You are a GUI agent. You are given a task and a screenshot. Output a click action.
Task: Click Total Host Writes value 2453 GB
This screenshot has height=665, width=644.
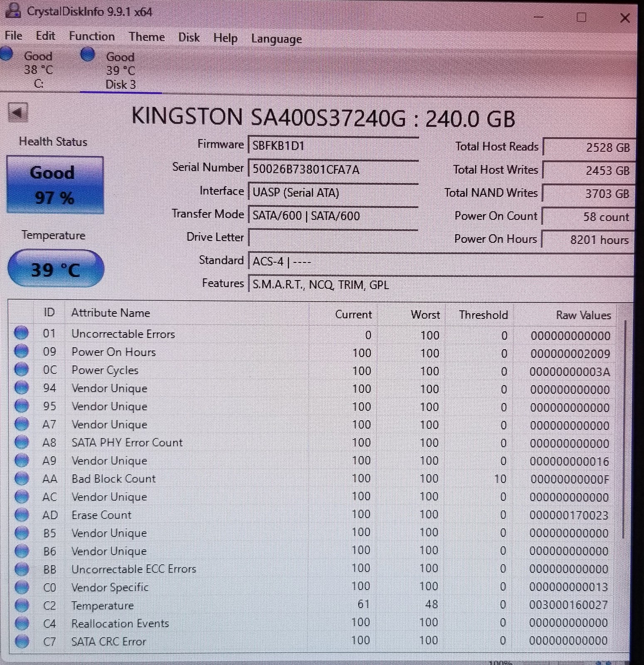[589, 171]
